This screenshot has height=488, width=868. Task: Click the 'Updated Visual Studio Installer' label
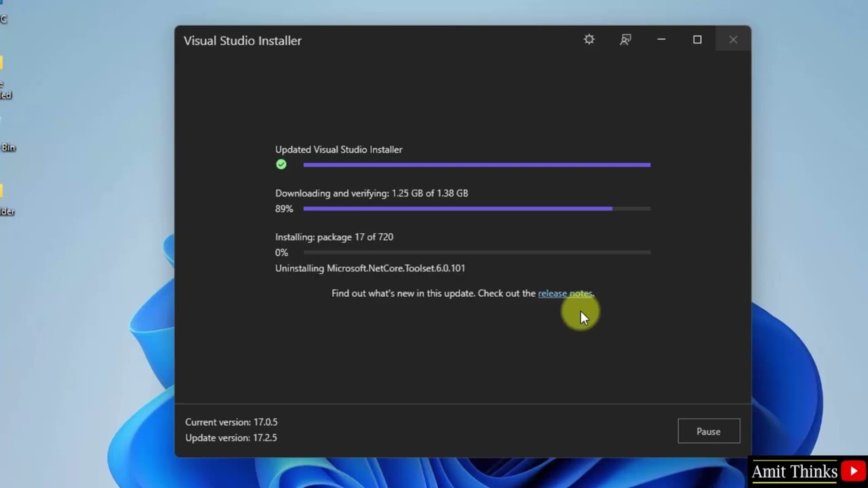338,150
